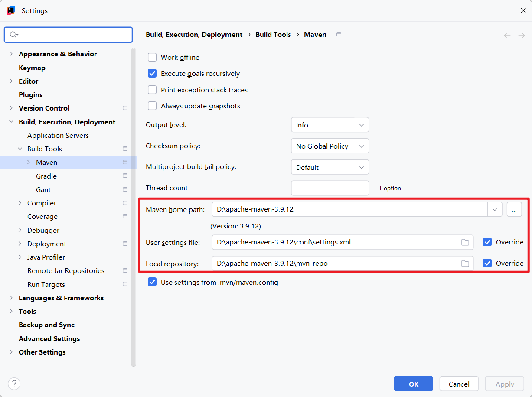Click the Cancel button
The image size is (532, 397).
(459, 384)
